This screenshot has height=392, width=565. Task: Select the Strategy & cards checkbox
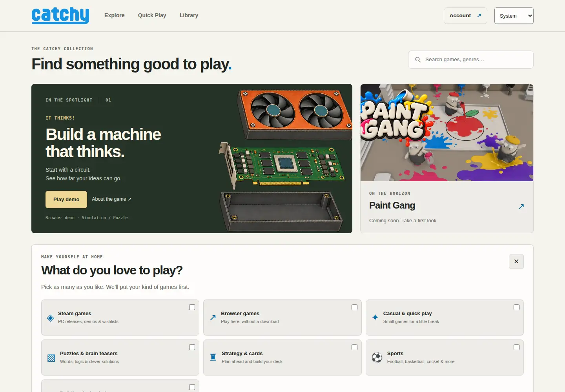(x=354, y=347)
